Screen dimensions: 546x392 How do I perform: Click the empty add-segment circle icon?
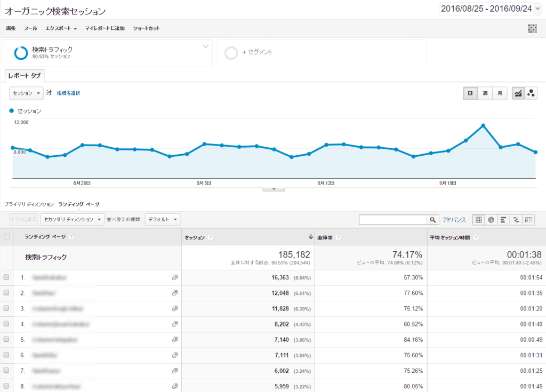coord(231,53)
